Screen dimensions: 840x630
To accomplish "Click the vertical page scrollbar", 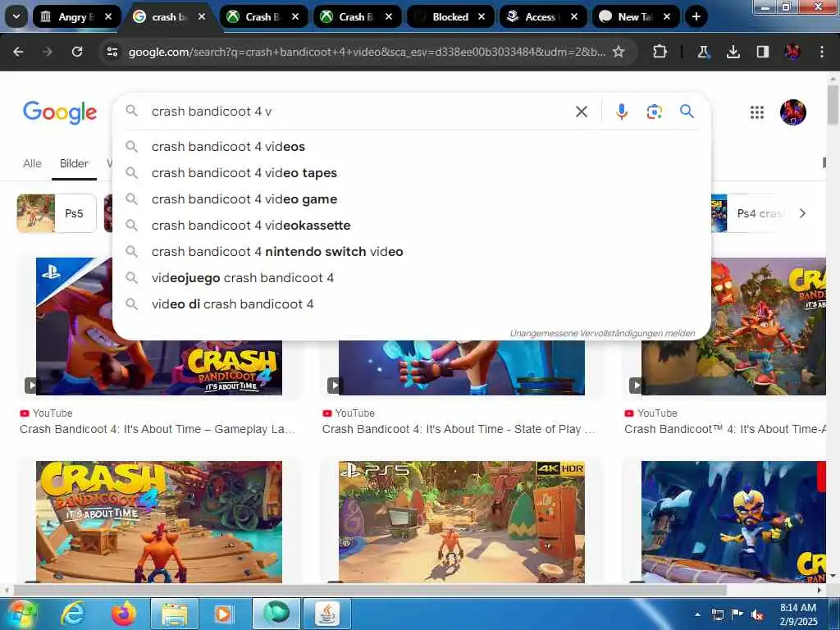I will tap(833, 106).
